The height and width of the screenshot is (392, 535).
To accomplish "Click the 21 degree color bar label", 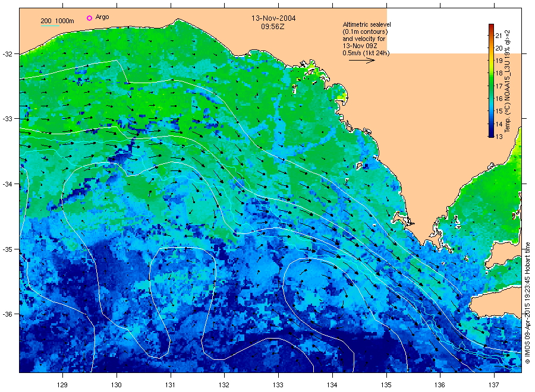I will [499, 36].
